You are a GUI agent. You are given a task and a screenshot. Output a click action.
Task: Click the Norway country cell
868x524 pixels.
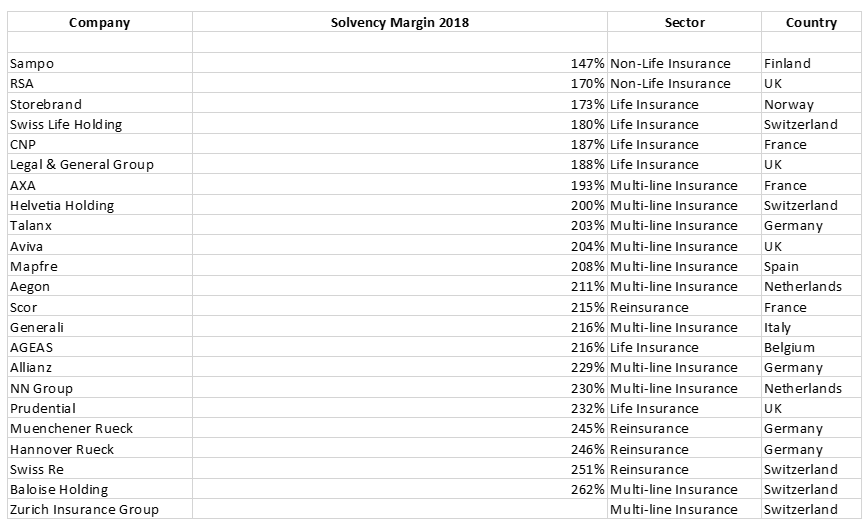pos(811,104)
